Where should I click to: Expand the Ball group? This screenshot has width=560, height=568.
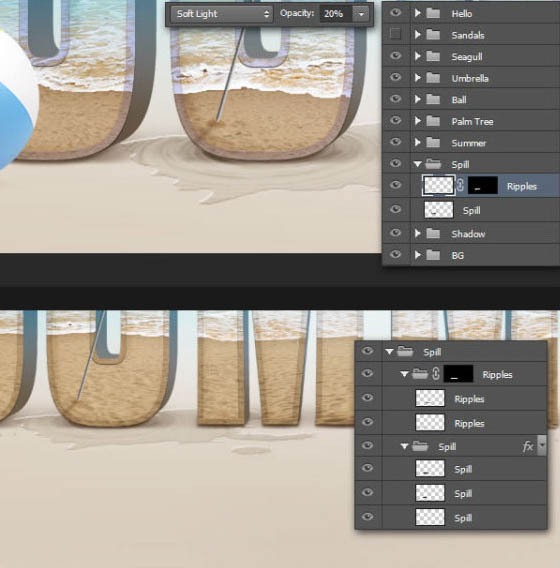(x=417, y=99)
